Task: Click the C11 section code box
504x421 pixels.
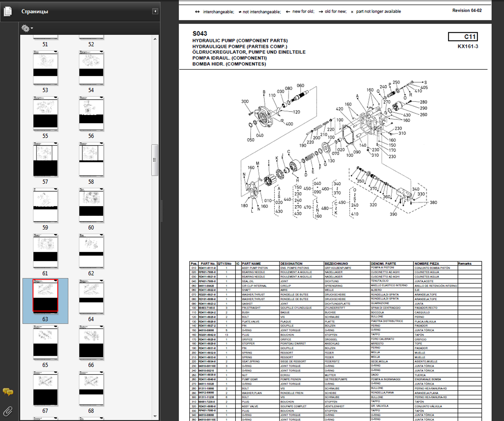Action: coord(462,37)
